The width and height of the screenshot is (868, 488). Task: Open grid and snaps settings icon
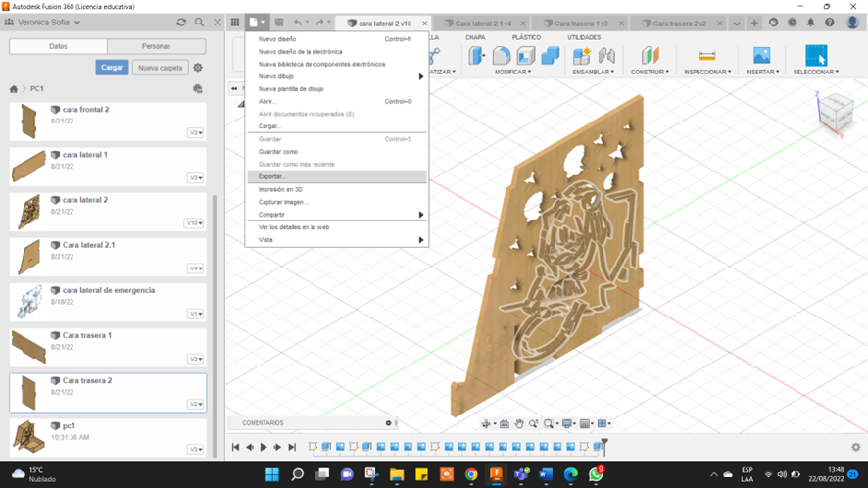585,423
